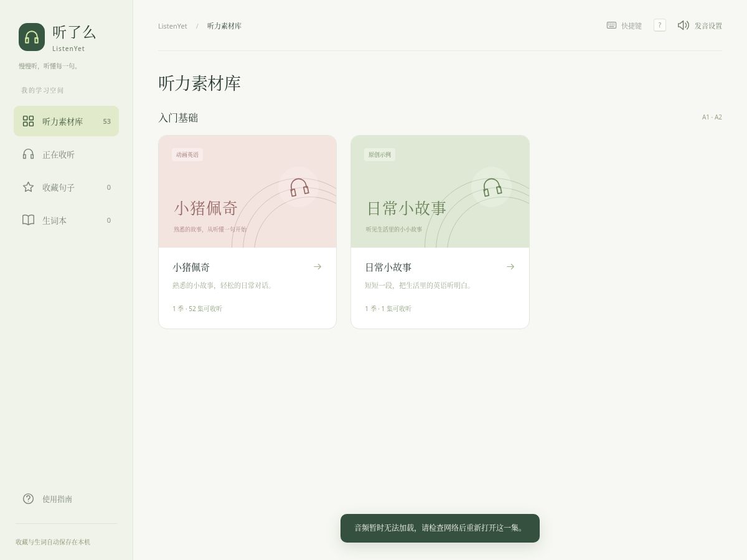The width and height of the screenshot is (747, 560).
Task: Open 日常小故事 card arrow
Action: tap(510, 266)
